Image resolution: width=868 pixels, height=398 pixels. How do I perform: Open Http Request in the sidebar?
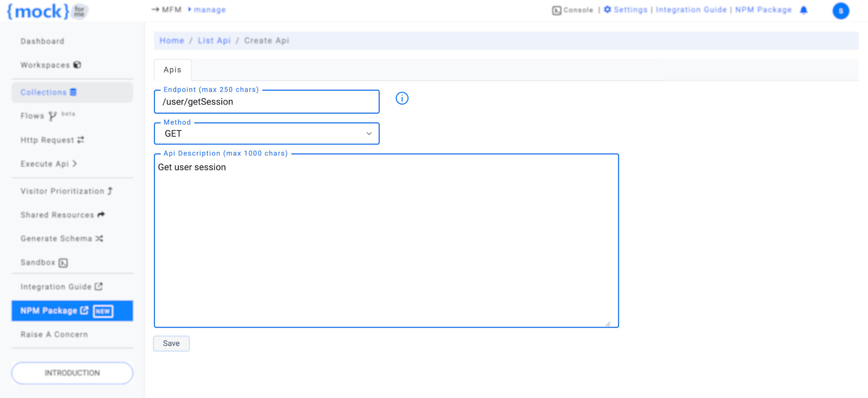point(52,140)
